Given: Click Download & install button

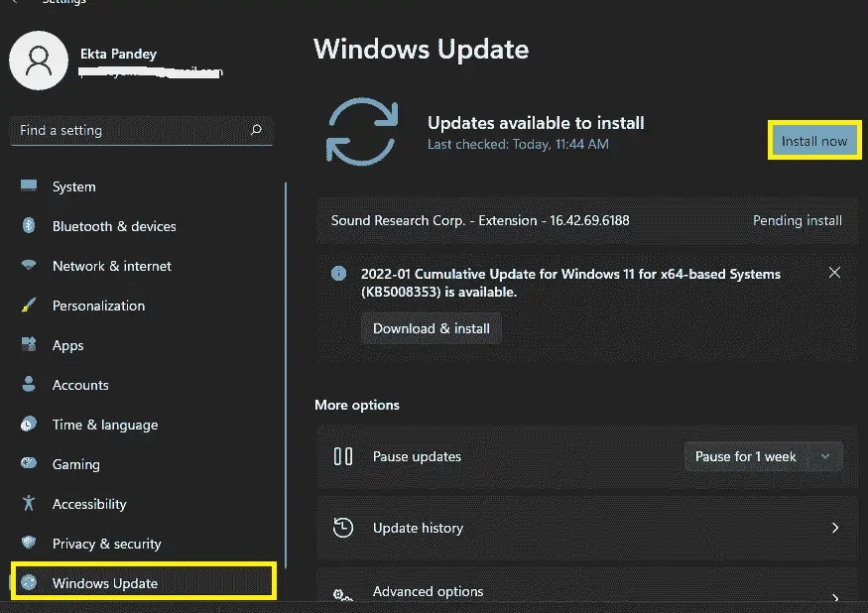Looking at the screenshot, I should 432,328.
